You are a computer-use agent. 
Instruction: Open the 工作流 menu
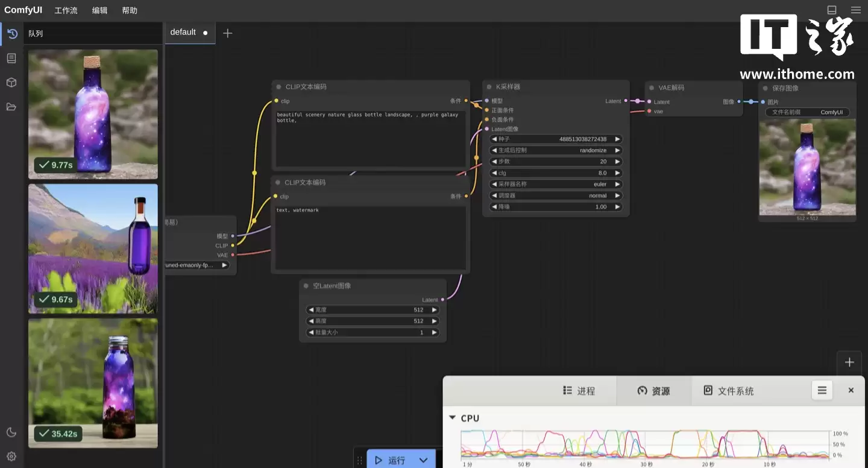(66, 10)
